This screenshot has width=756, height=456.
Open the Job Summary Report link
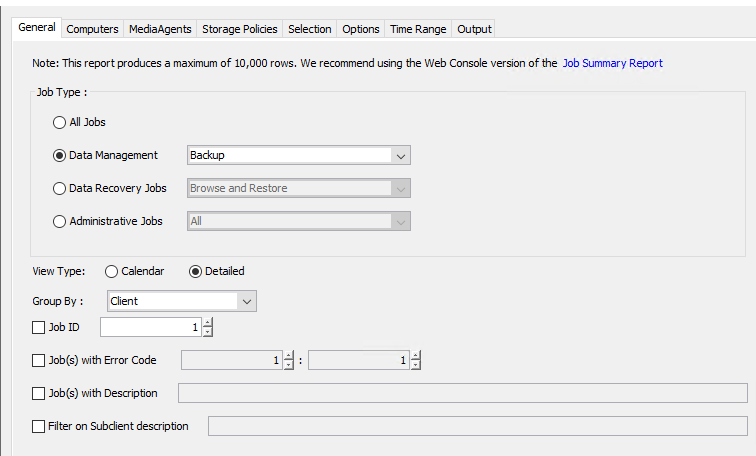pos(612,63)
